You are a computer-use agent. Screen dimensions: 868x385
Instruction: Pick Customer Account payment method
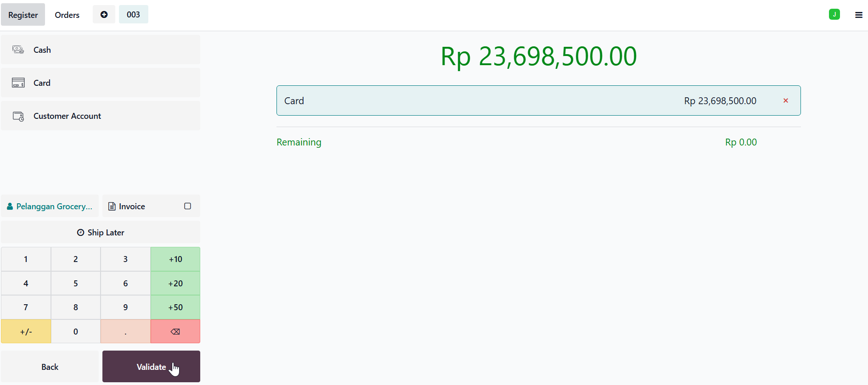pos(100,116)
